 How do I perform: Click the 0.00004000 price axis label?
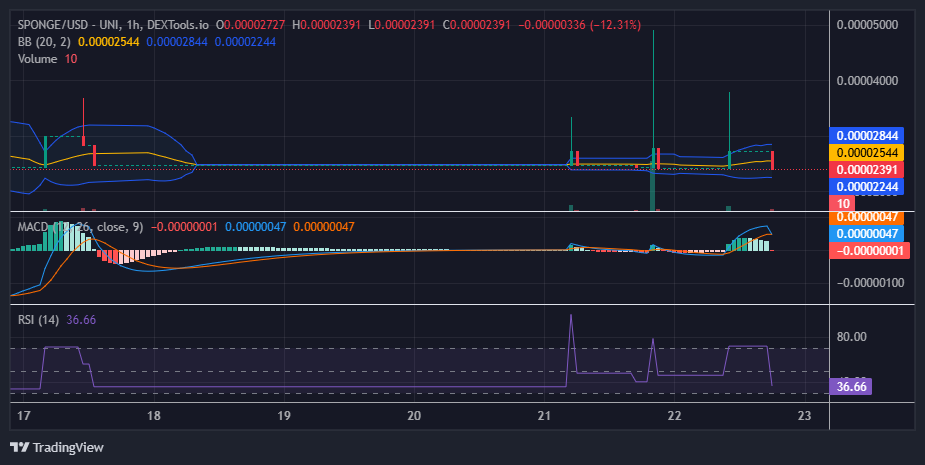tap(867, 80)
